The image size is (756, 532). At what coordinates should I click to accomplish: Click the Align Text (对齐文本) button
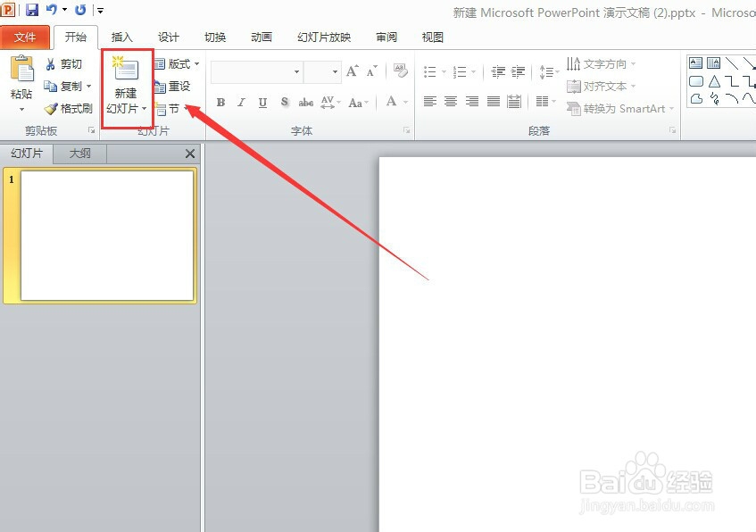[602, 87]
